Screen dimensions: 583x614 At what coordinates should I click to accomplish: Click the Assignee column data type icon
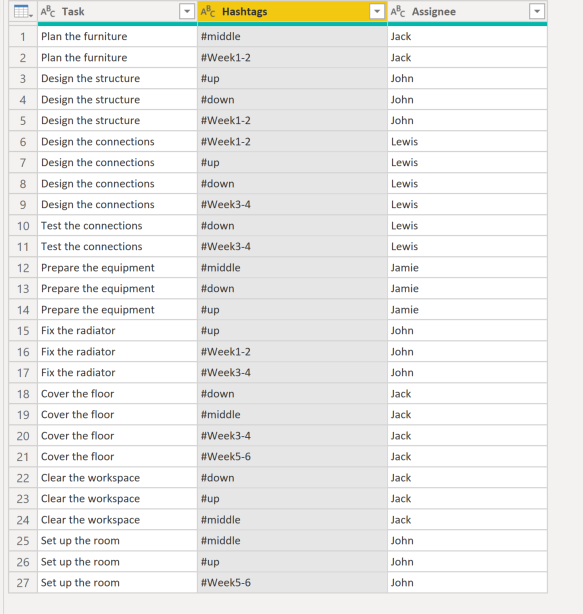[x=398, y=12]
